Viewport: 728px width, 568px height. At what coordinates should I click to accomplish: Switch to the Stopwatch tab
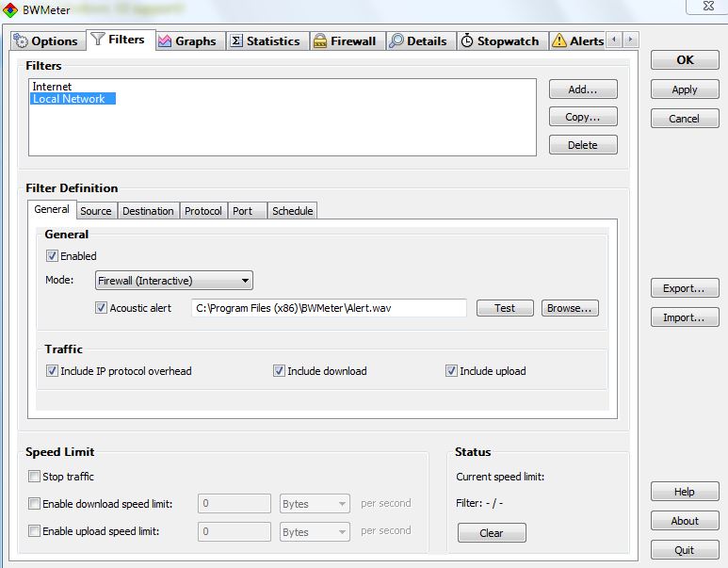click(x=503, y=41)
